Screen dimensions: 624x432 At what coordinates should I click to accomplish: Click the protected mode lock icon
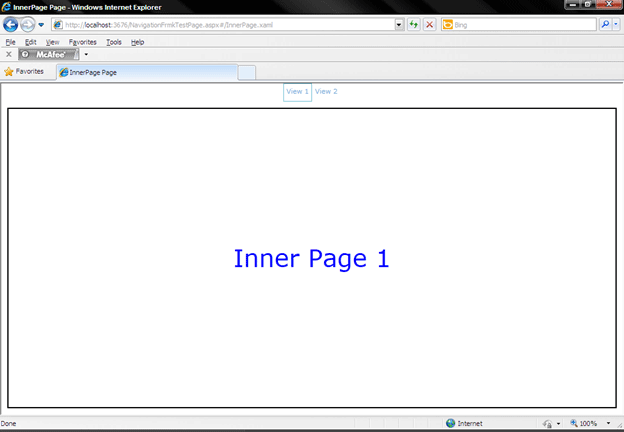pyautogui.click(x=548, y=424)
